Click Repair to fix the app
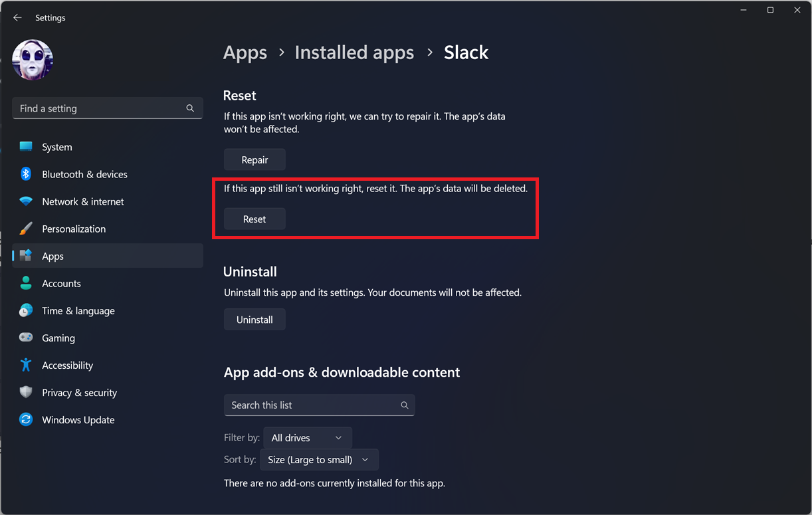This screenshot has height=515, width=812. click(254, 159)
